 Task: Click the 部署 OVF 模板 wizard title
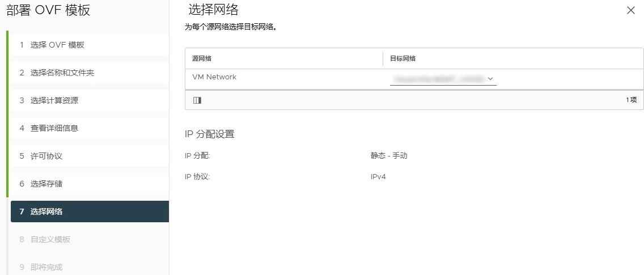(x=48, y=10)
